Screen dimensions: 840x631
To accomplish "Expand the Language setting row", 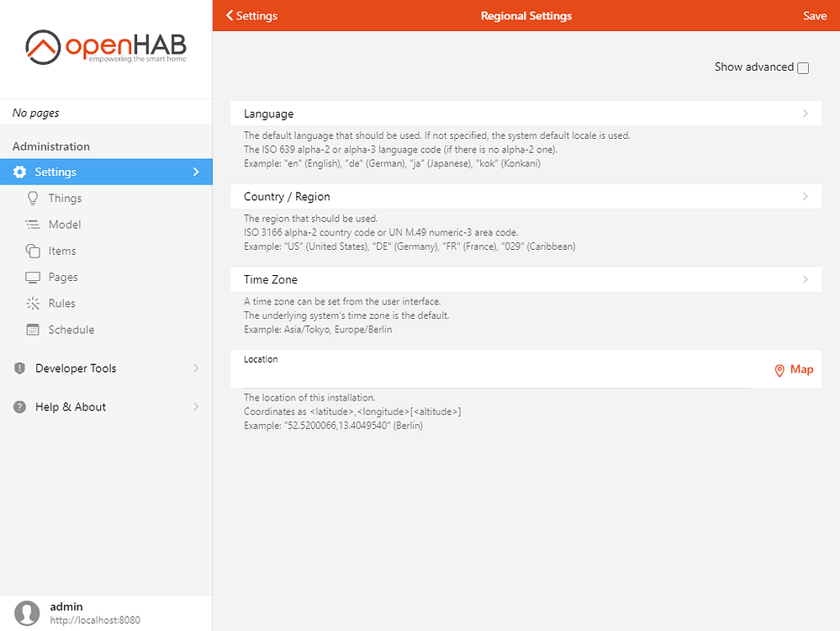I will click(526, 113).
